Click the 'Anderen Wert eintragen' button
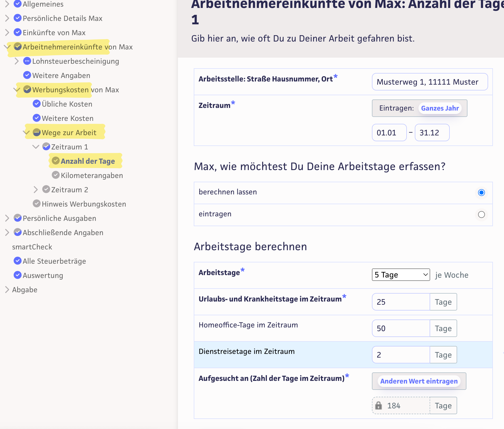Viewport: 504px width, 429px height. (419, 381)
